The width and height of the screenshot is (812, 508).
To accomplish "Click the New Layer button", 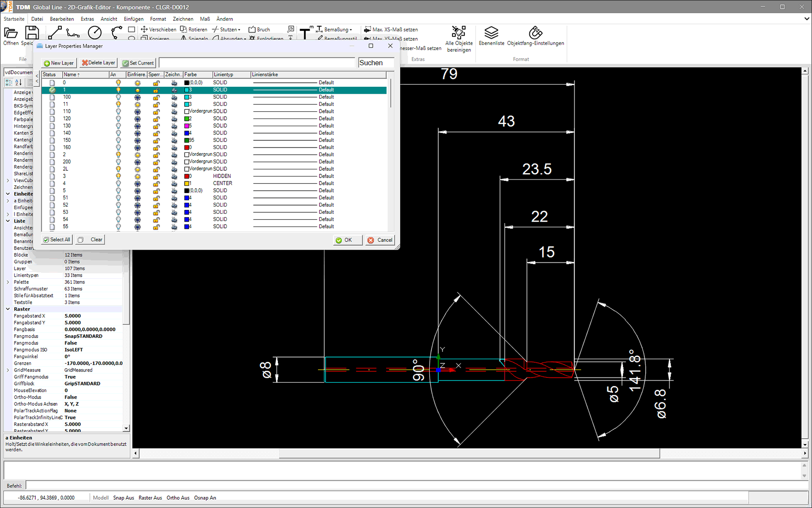I will point(58,63).
